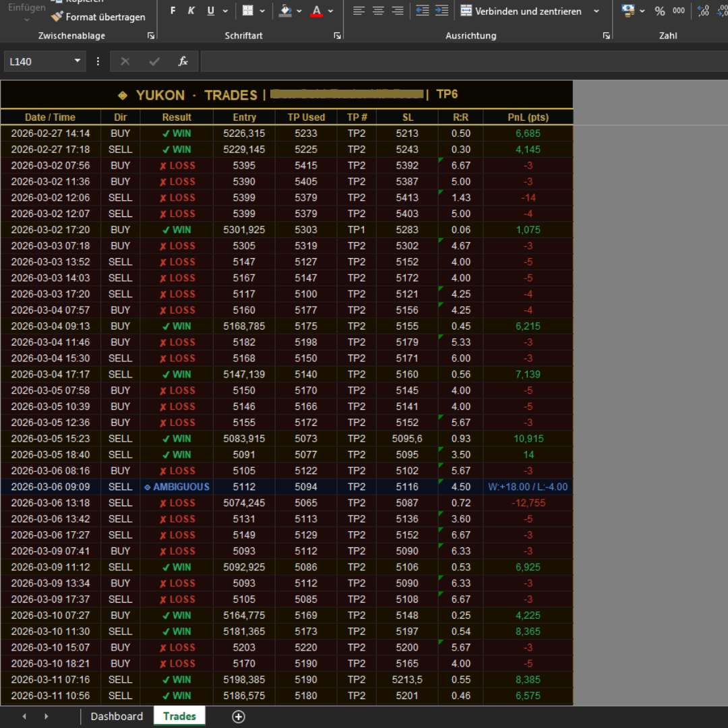This screenshot has height=728, width=728.
Task: Open fill color dropdown arrow
Action: click(299, 11)
